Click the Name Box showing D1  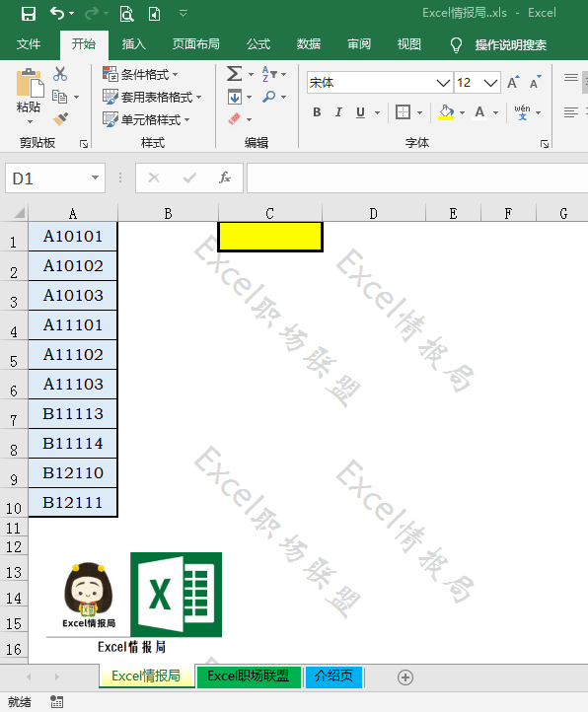(x=46, y=178)
